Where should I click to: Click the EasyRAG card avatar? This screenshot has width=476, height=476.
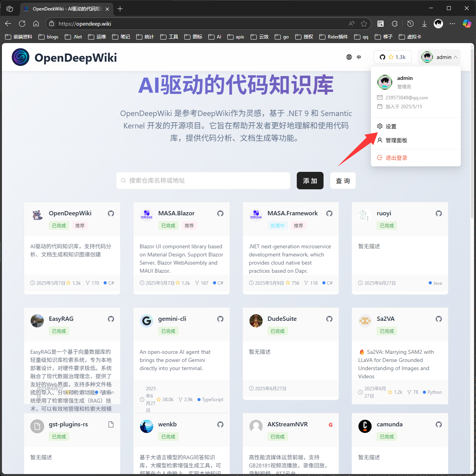pos(37,321)
